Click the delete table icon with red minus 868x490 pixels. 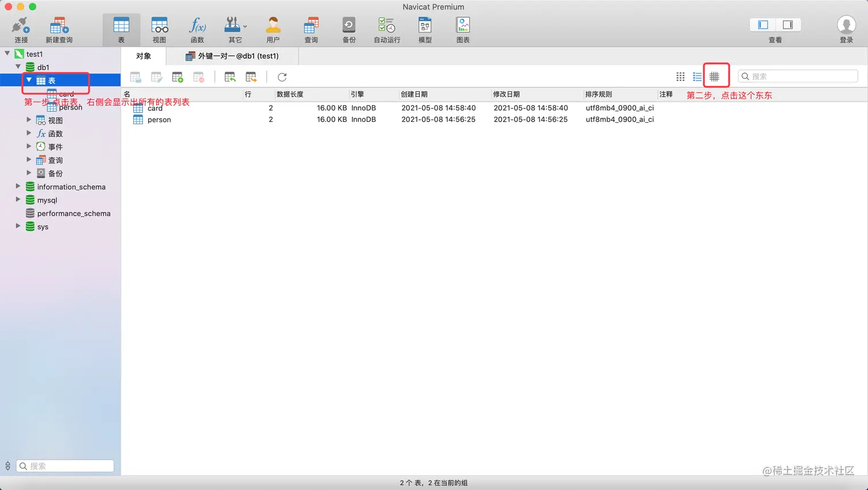click(x=199, y=77)
